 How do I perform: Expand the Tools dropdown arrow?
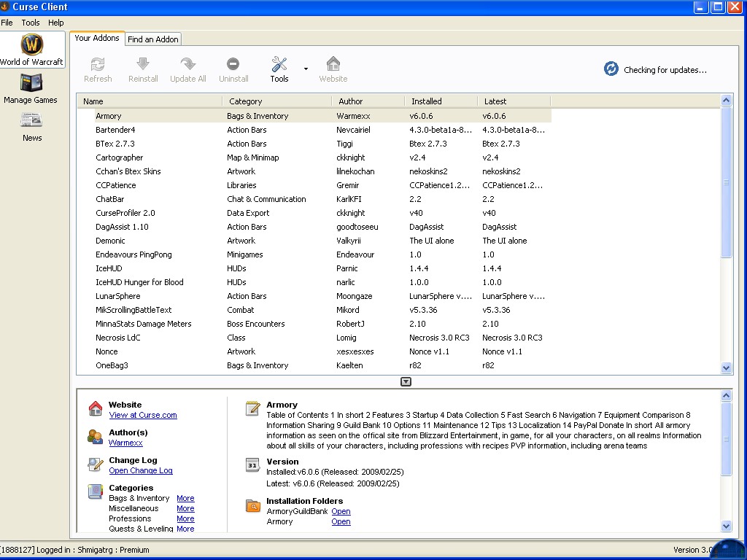pos(306,69)
